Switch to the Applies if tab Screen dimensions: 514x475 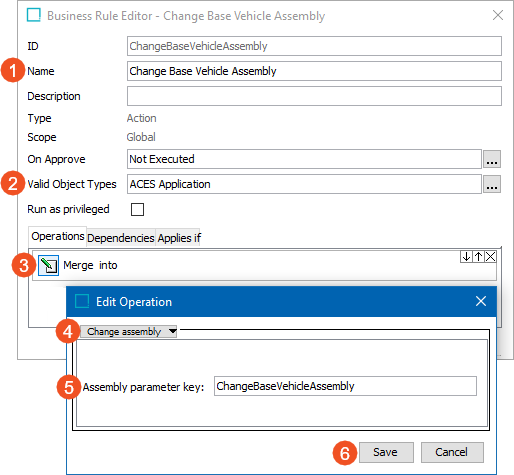click(179, 238)
